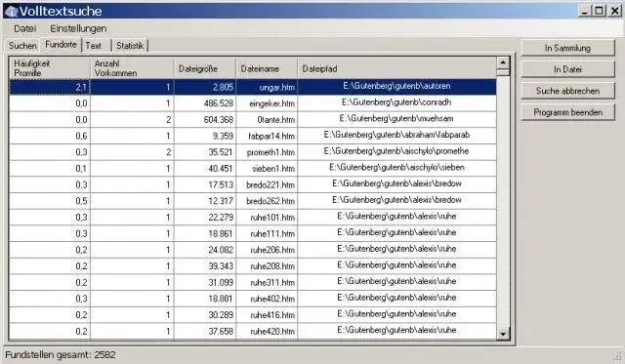Click Programm beenden button
Viewport: 625px width, 364px height.
pos(567,112)
